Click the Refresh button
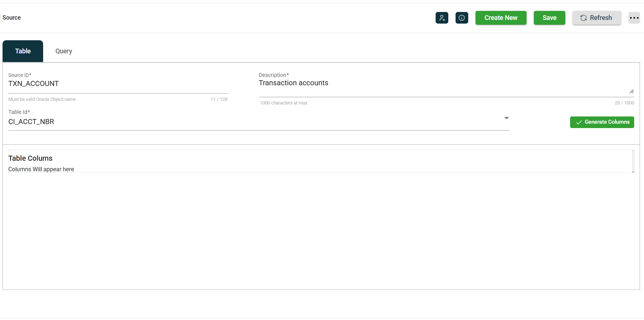Screen dimensions: 644x320 pyautogui.click(x=597, y=18)
